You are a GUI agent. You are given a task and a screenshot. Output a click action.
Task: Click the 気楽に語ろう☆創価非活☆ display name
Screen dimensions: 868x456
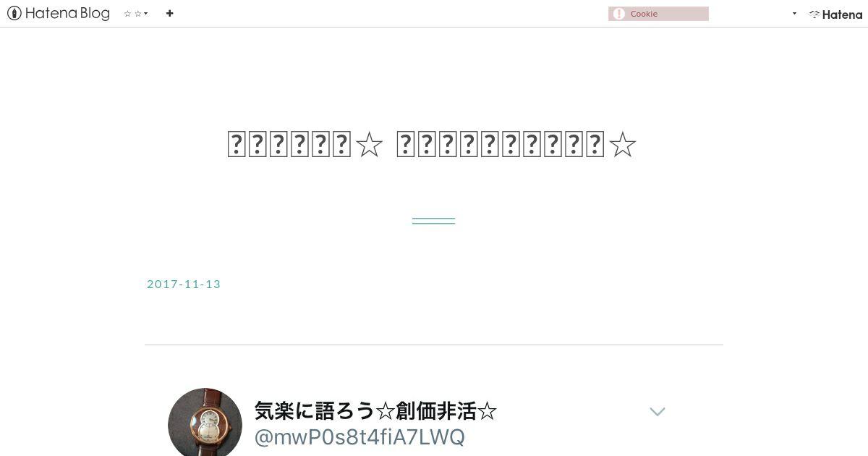click(x=375, y=411)
